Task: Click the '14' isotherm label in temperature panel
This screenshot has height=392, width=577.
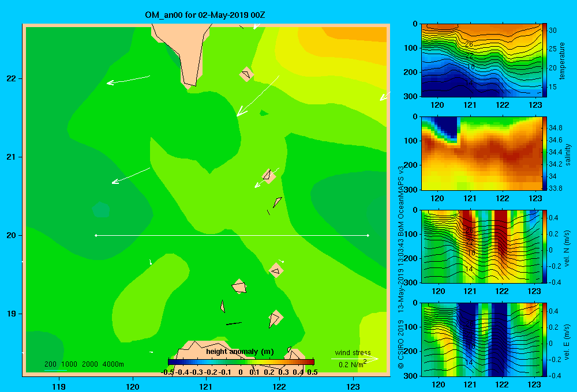Action: tap(469, 83)
